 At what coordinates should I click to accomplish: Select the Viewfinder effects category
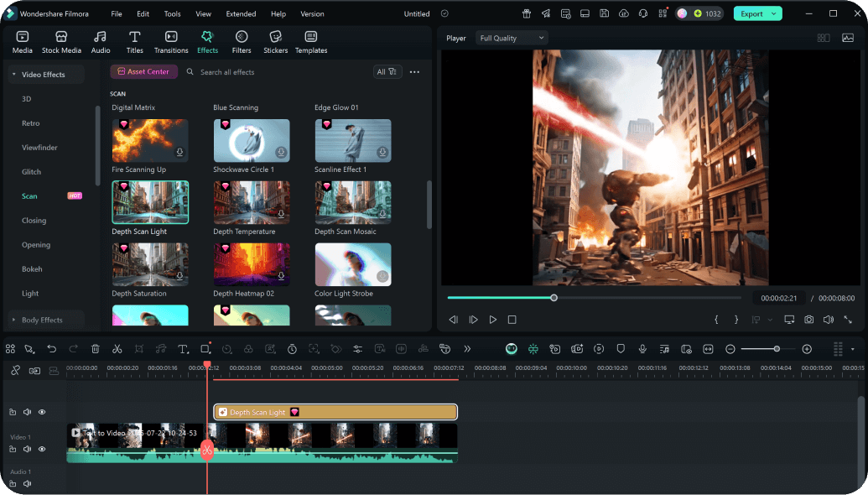(x=39, y=148)
